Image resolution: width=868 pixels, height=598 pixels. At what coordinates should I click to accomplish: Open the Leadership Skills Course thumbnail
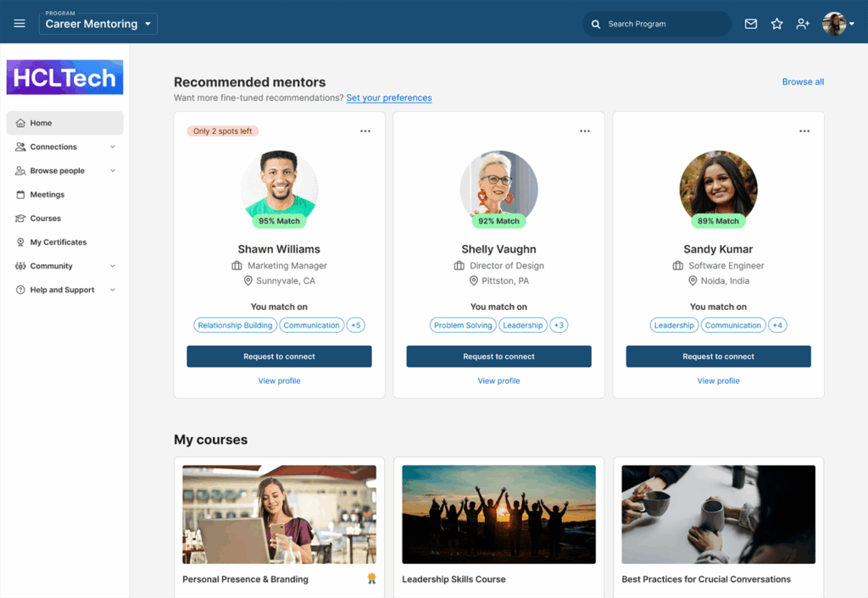pos(498,514)
